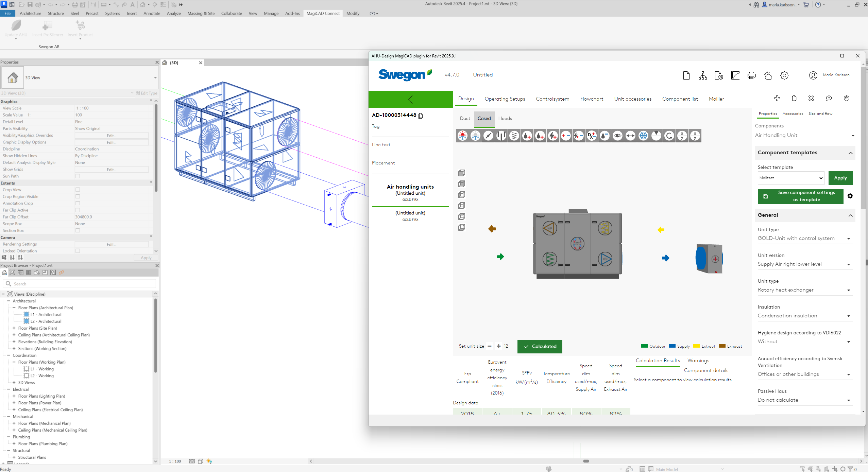Click the blue snowflake cooling component icon
The height and width of the screenshot is (472, 868).
tap(643, 136)
